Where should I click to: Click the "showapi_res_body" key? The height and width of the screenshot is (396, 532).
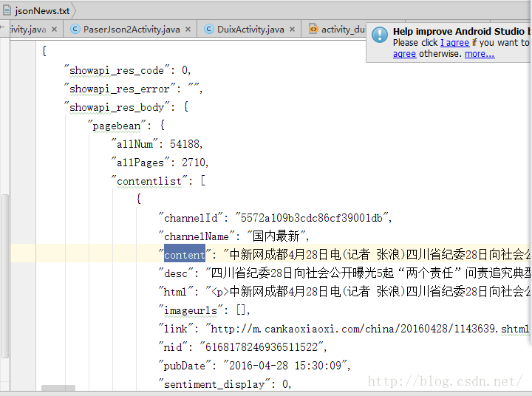coord(117,107)
